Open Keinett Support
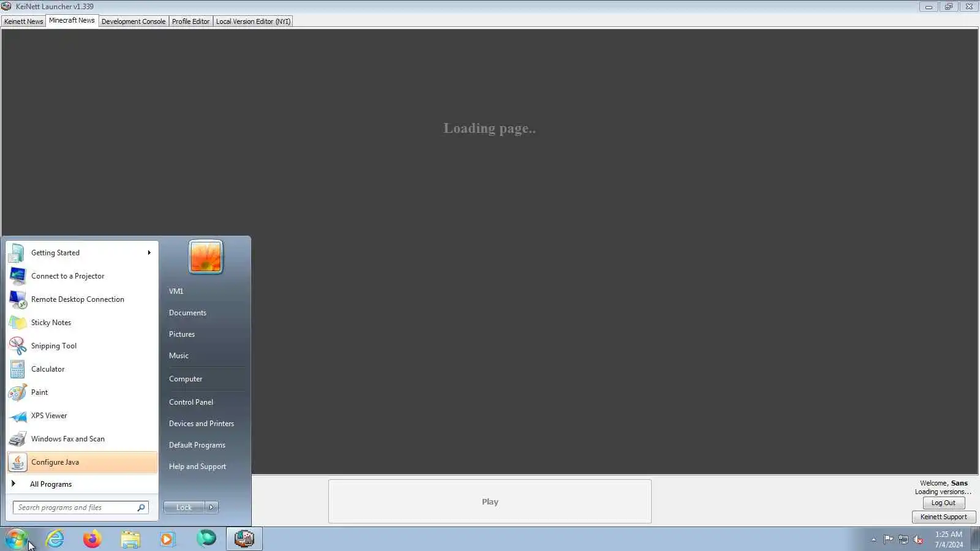980x551 pixels. coord(943,517)
